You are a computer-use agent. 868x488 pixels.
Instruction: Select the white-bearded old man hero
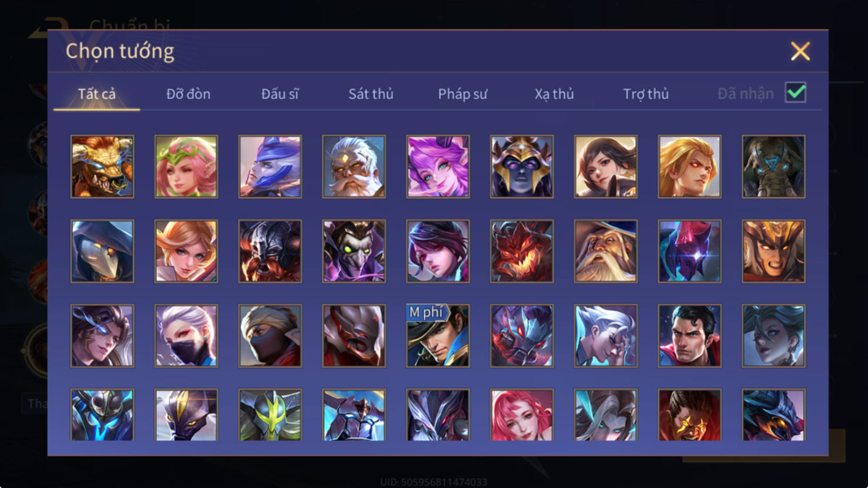click(x=354, y=167)
